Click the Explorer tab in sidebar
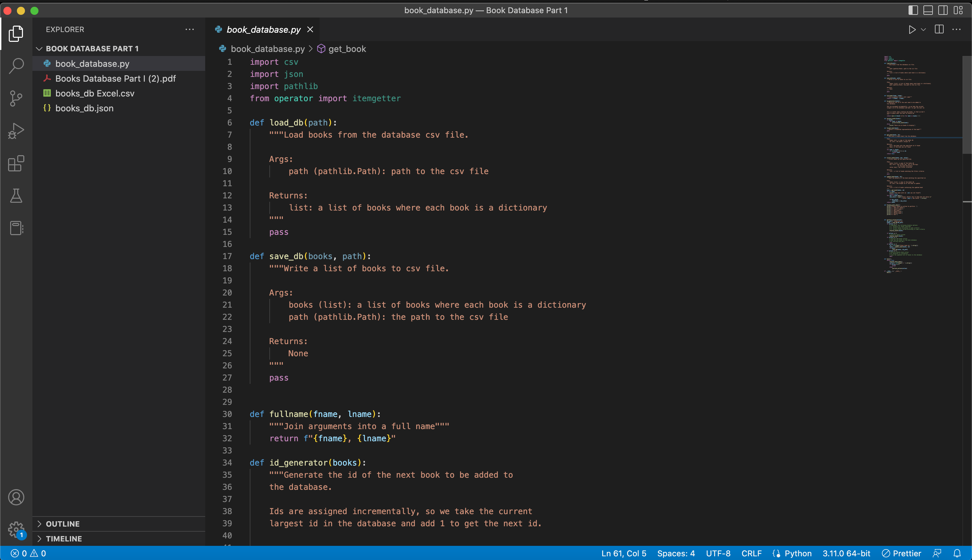This screenshot has height=560, width=972. click(x=16, y=33)
